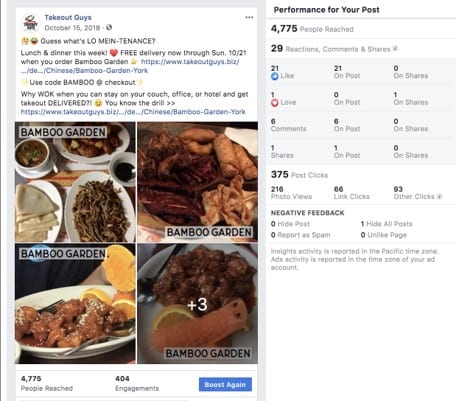The height and width of the screenshot is (401, 470).
Task: Click the Takeout Guys profile picture
Action: pyautogui.click(x=31, y=23)
